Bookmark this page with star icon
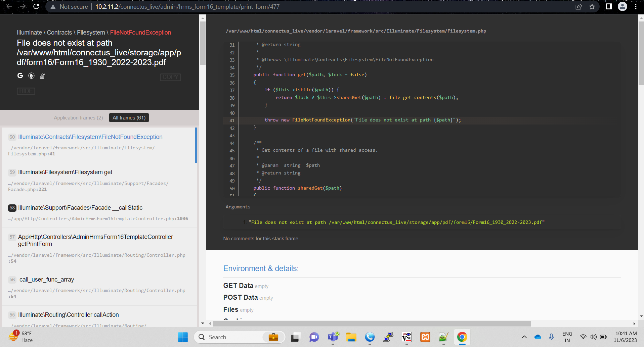The width and height of the screenshot is (644, 347). (592, 7)
